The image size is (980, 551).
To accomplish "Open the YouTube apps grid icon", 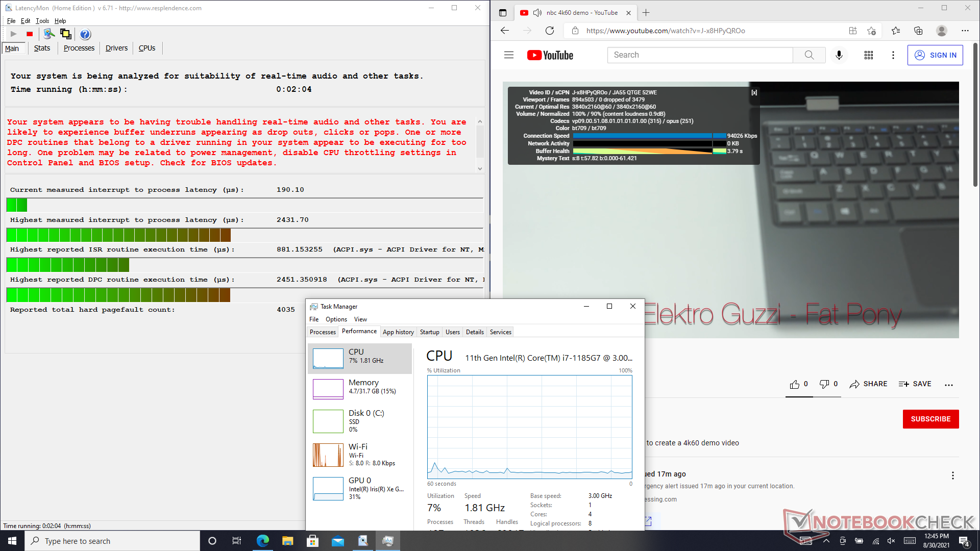I will 868,55.
